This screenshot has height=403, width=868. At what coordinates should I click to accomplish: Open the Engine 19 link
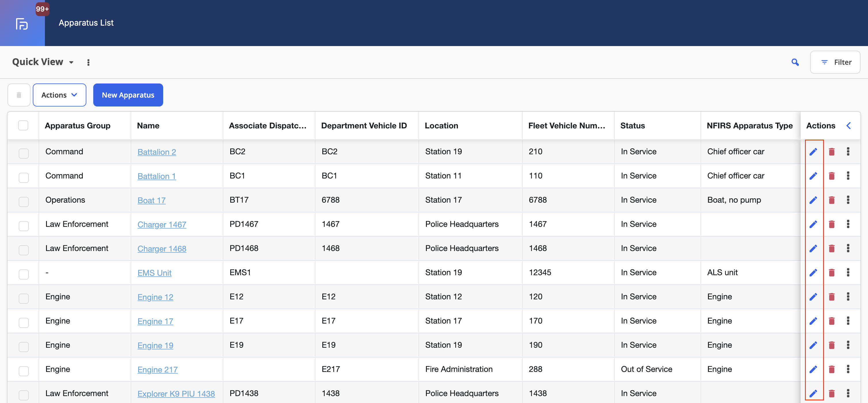click(155, 345)
